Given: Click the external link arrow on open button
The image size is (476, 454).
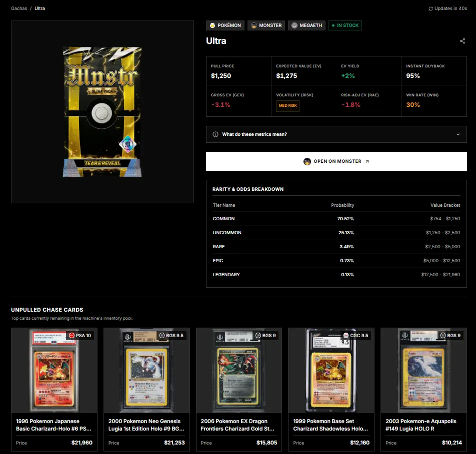Looking at the screenshot, I should pos(367,161).
